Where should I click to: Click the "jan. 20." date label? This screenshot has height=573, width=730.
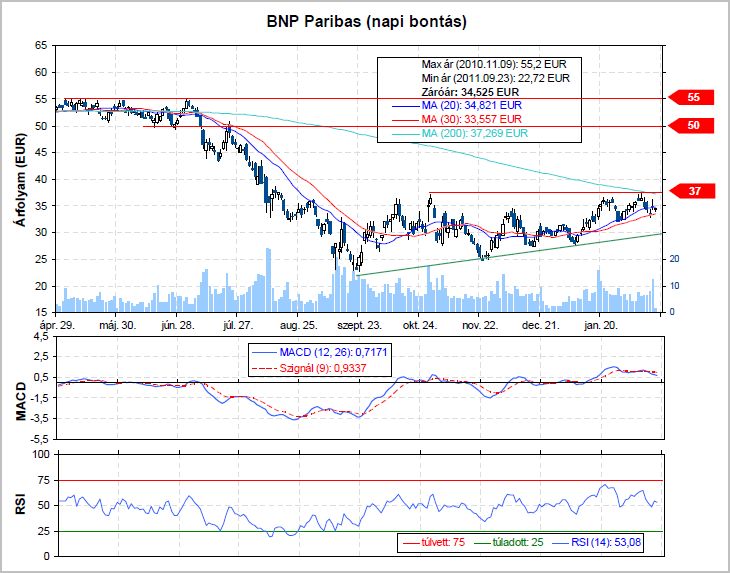(x=601, y=325)
